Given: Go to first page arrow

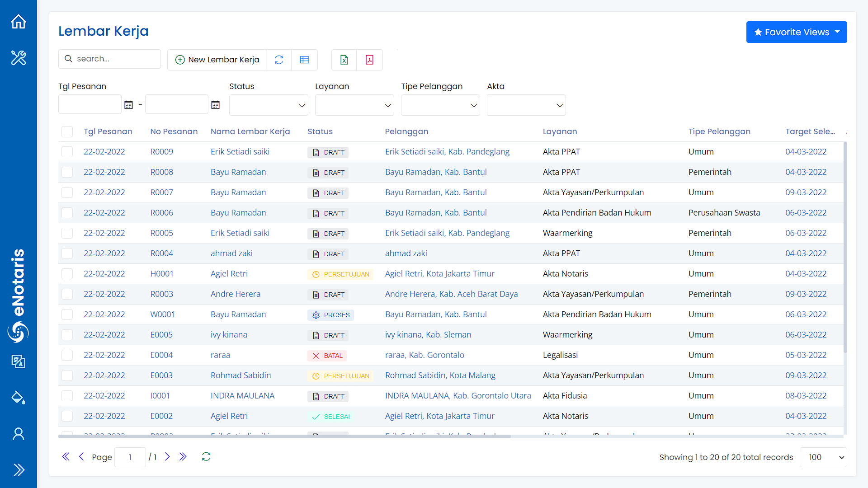Looking at the screenshot, I should (x=66, y=457).
